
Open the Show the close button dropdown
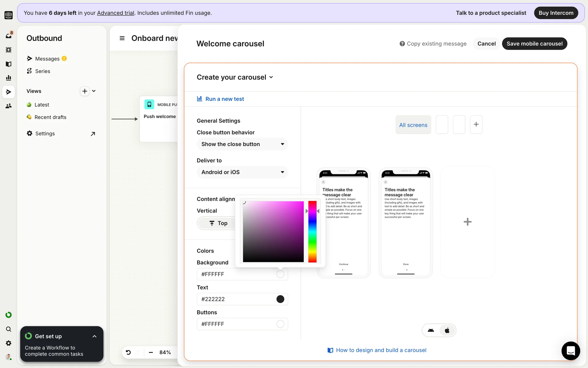[x=242, y=144]
